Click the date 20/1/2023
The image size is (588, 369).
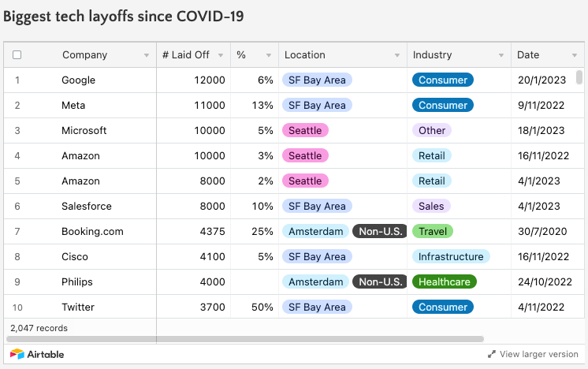tap(541, 80)
